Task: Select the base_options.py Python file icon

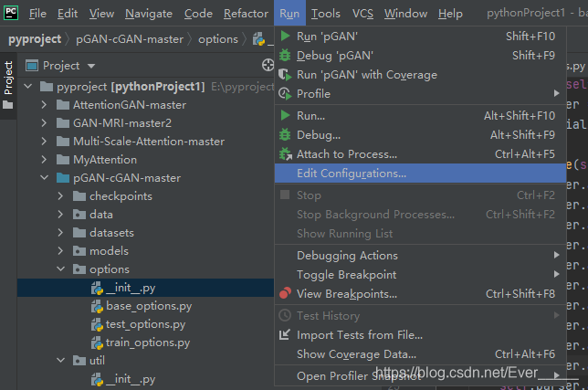Action: 97,306
